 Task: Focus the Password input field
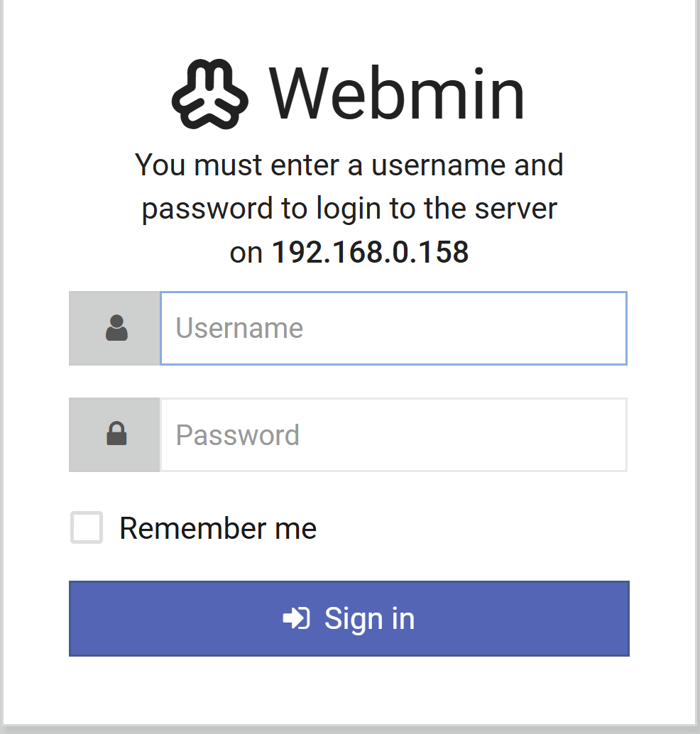click(x=393, y=434)
